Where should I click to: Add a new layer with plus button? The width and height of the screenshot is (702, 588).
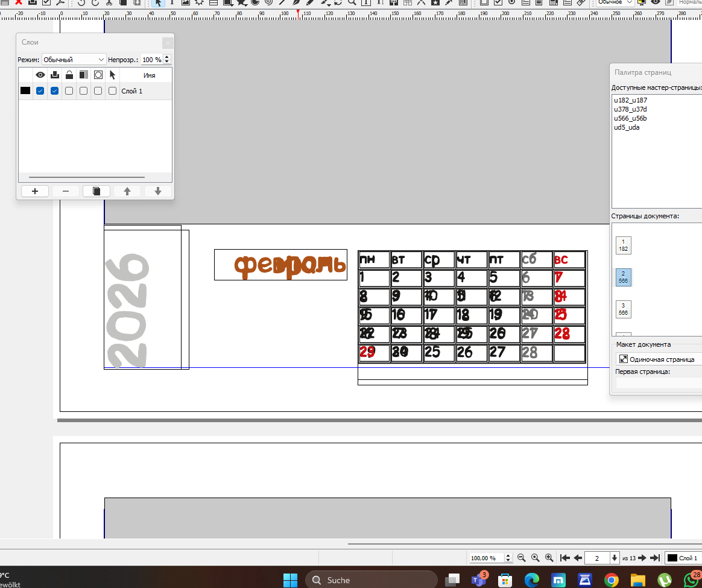pos(35,191)
